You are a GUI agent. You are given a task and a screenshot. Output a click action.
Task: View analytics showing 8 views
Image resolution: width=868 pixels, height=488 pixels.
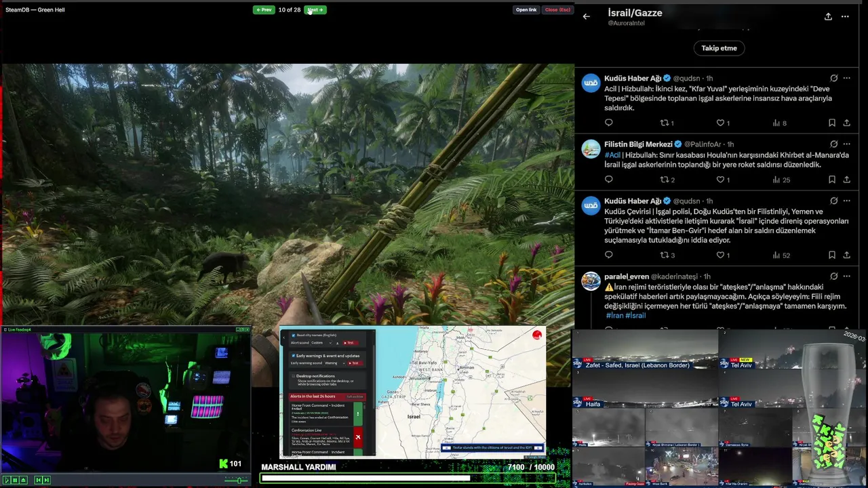click(780, 123)
